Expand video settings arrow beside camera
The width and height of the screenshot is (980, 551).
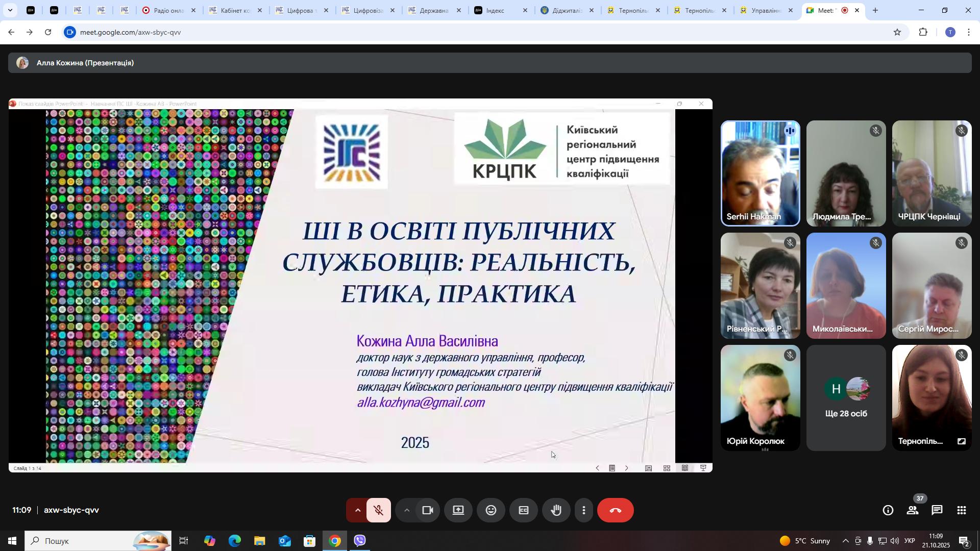click(406, 511)
